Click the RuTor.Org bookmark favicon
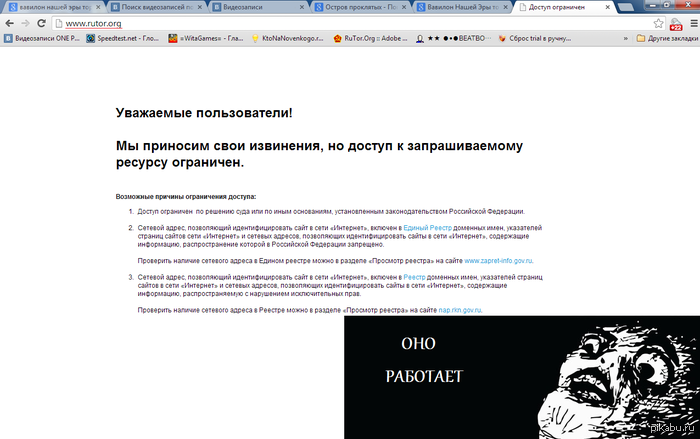This screenshot has height=439, width=700. [x=338, y=38]
